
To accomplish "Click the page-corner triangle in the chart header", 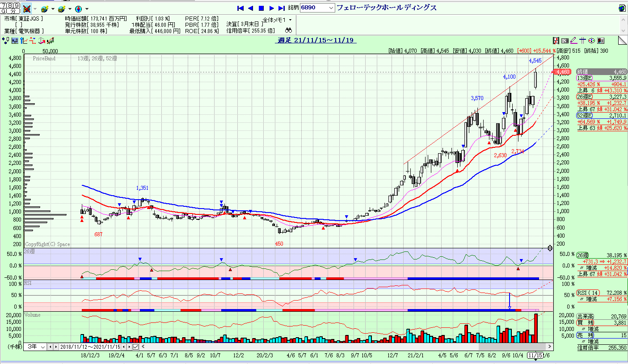I will [622, 41].
